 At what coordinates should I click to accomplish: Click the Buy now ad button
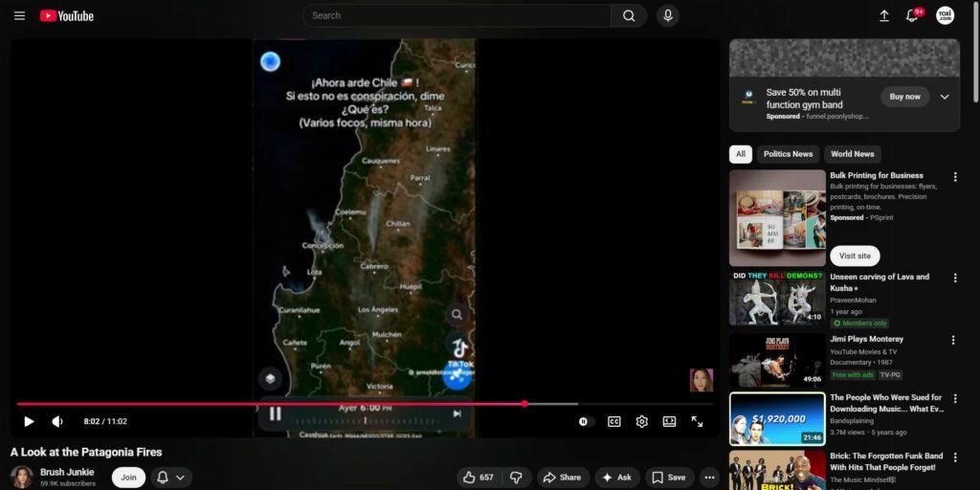click(x=904, y=97)
